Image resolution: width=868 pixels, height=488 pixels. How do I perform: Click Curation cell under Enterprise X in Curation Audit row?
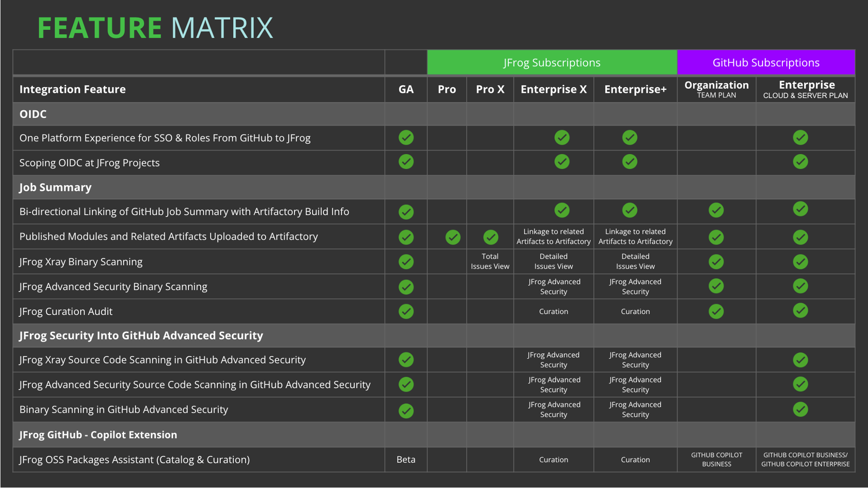click(x=553, y=311)
